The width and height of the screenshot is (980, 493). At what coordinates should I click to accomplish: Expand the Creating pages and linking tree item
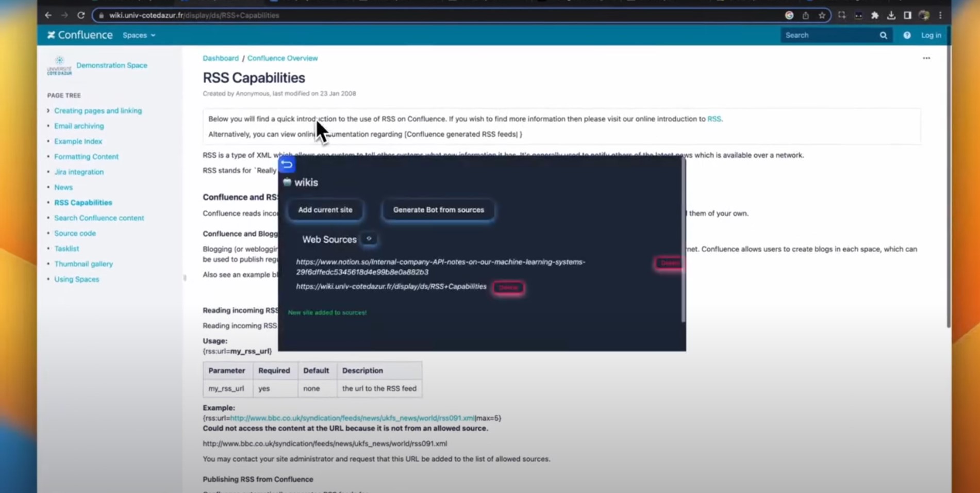coord(48,111)
